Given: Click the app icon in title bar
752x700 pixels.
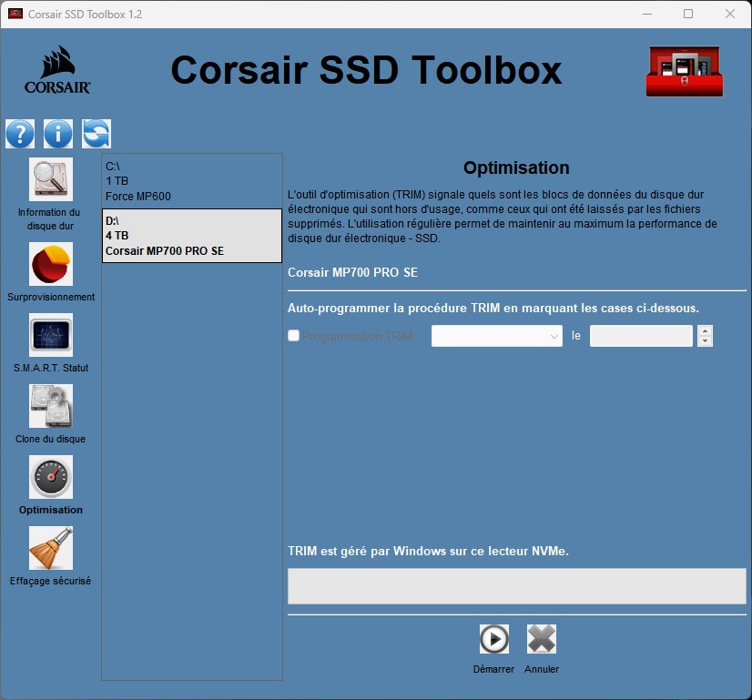Looking at the screenshot, I should coord(15,14).
